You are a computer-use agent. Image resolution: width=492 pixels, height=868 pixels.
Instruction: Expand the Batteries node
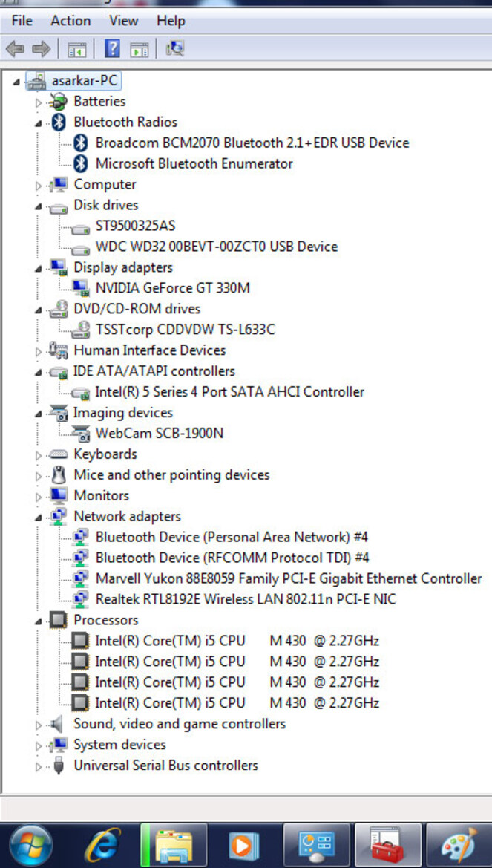[38, 102]
